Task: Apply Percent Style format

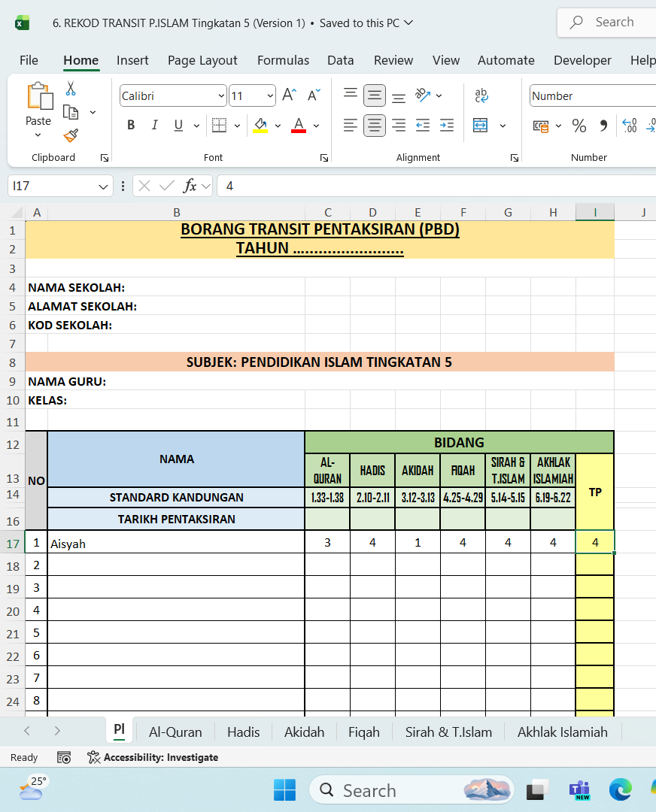Action: pyautogui.click(x=579, y=126)
